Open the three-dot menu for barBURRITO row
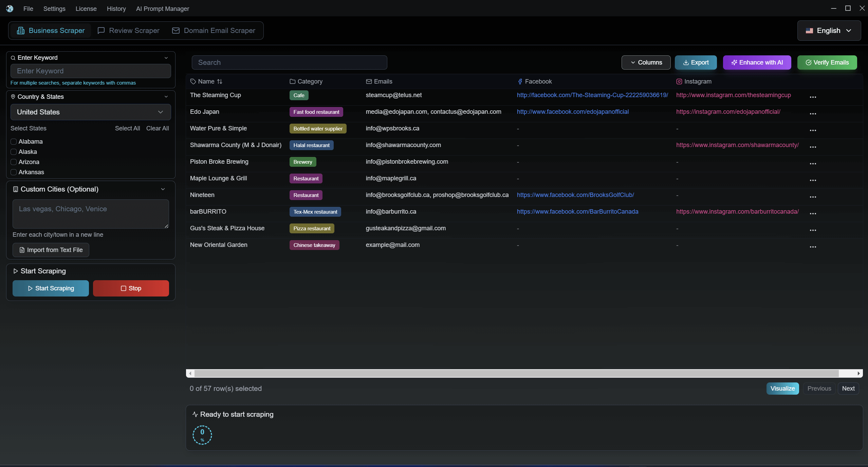The width and height of the screenshot is (868, 467). coord(813,214)
